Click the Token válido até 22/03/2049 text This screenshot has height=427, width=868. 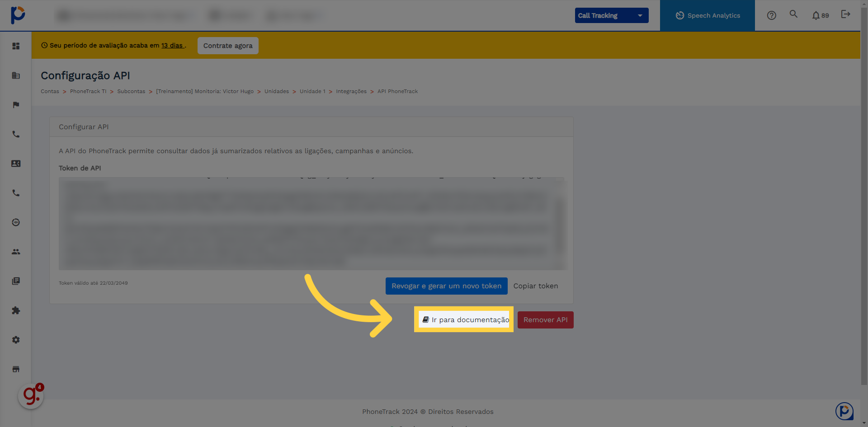pos(93,283)
